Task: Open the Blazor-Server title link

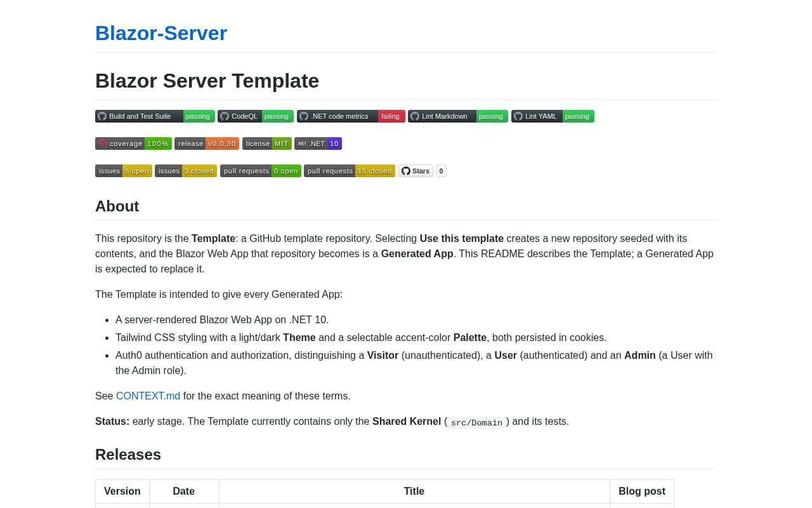Action: tap(161, 33)
